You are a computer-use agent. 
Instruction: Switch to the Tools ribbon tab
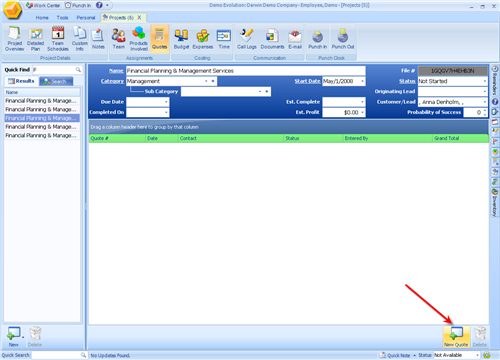point(62,18)
